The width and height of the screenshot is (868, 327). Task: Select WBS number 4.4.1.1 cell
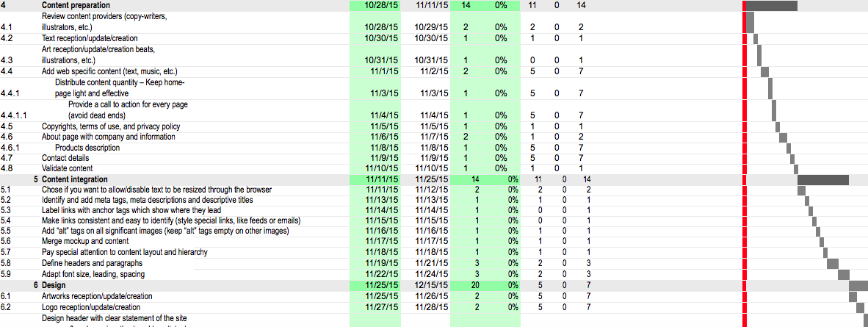pos(14,115)
